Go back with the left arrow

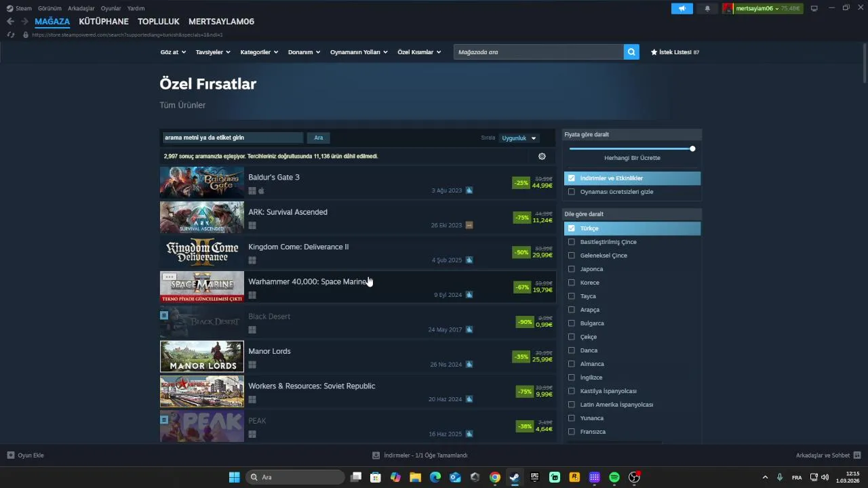[x=10, y=22]
